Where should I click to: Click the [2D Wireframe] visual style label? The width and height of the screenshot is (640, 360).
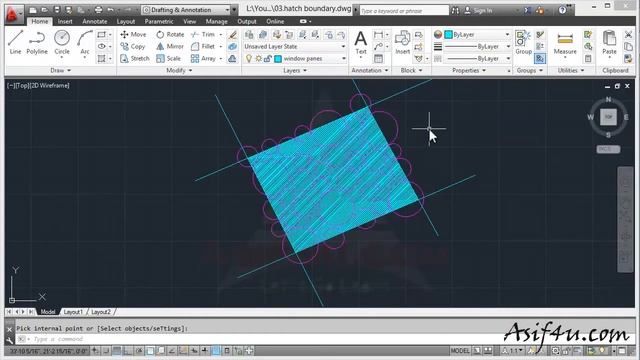49,85
